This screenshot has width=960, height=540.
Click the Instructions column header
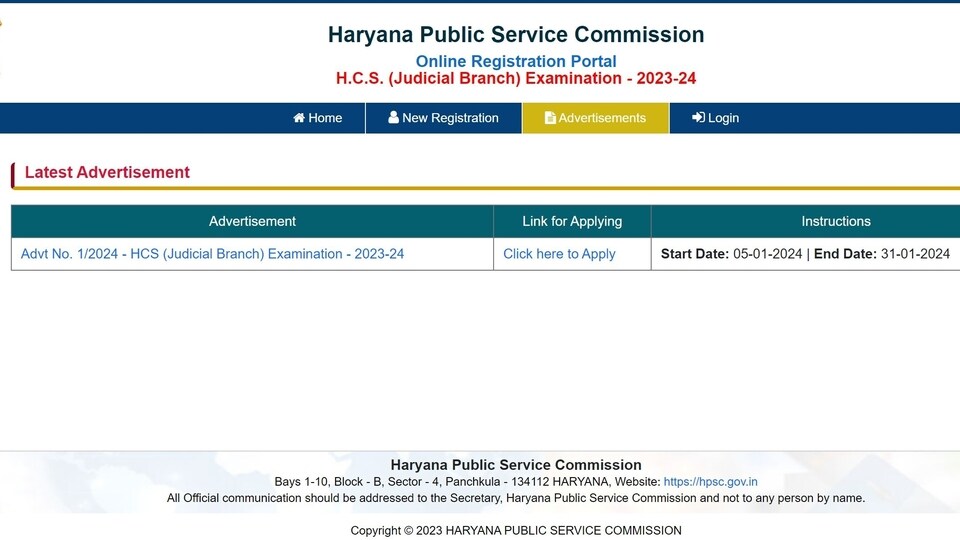click(836, 221)
